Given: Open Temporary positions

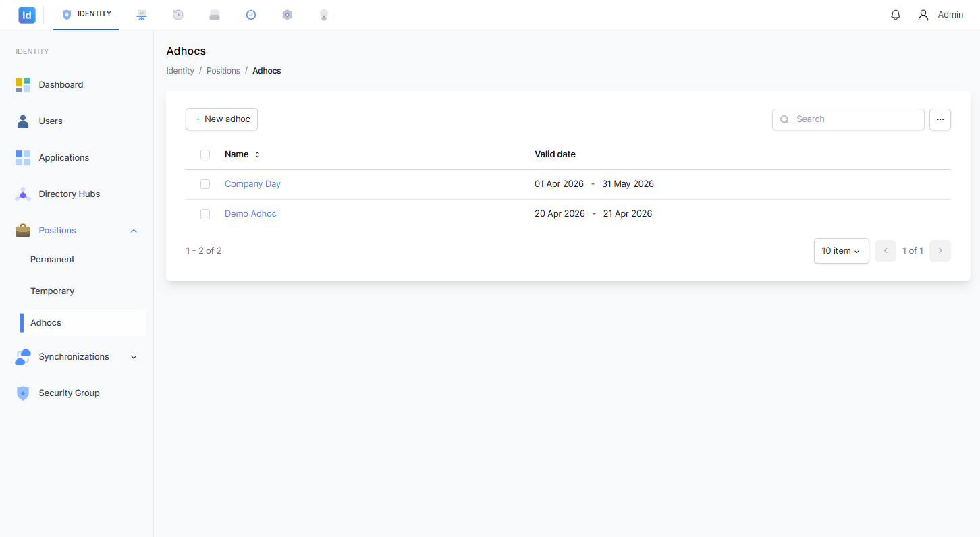Looking at the screenshot, I should (53, 291).
